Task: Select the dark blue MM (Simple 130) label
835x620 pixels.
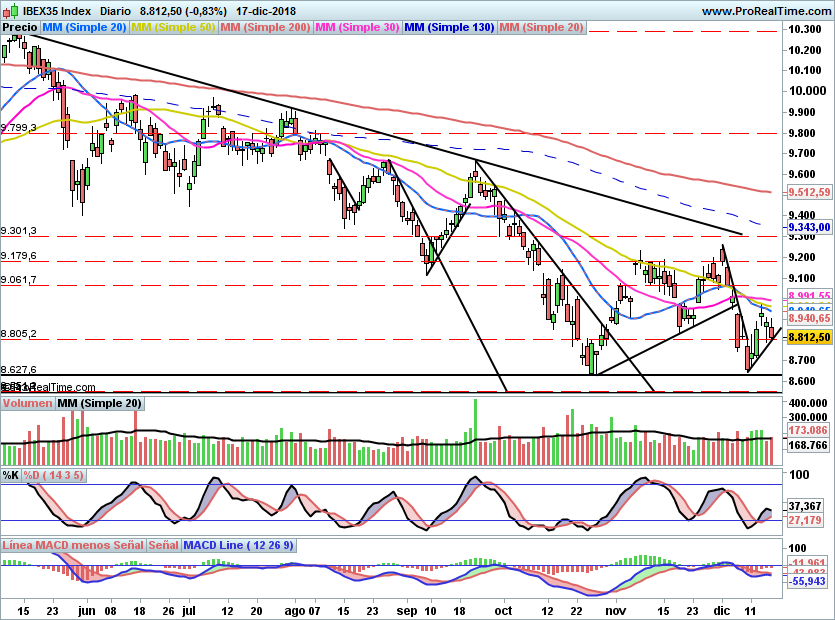Action: pos(449,27)
